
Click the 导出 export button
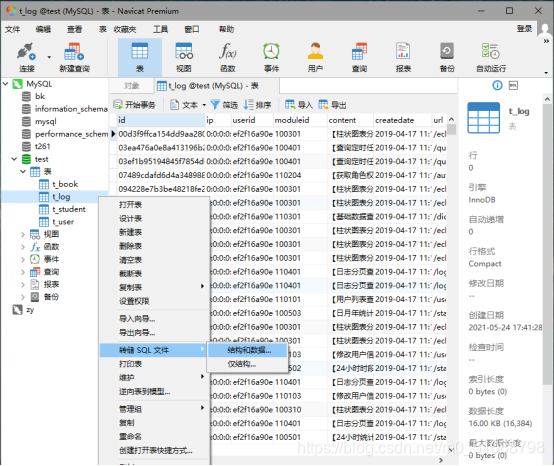click(332, 105)
